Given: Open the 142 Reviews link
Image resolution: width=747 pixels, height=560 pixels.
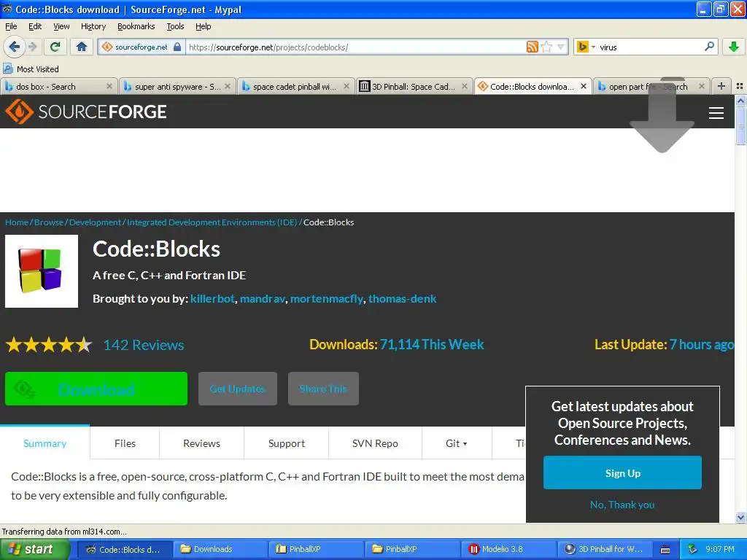Looking at the screenshot, I should click(x=144, y=345).
